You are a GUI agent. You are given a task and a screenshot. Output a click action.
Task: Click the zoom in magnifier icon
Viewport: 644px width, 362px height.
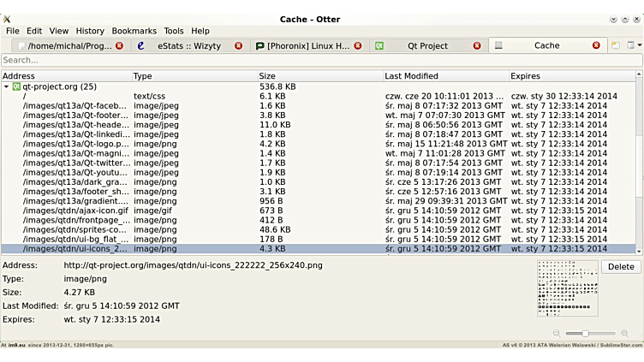tap(624, 333)
